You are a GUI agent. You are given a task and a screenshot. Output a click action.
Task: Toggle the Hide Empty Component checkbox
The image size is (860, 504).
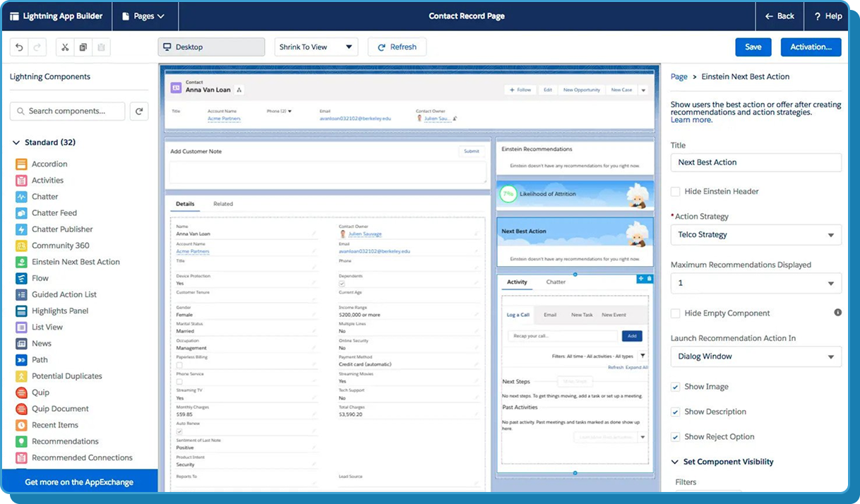676,313
